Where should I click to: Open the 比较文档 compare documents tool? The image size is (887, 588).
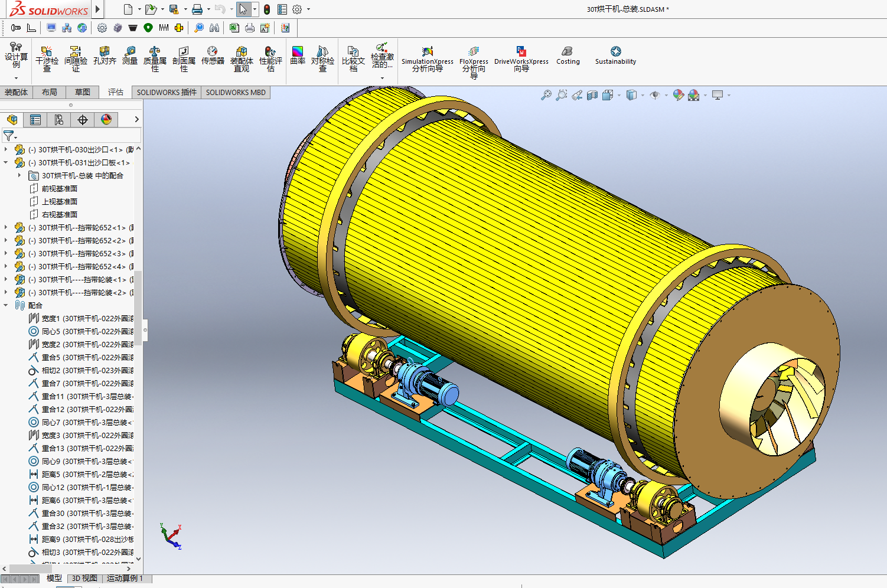click(353, 59)
